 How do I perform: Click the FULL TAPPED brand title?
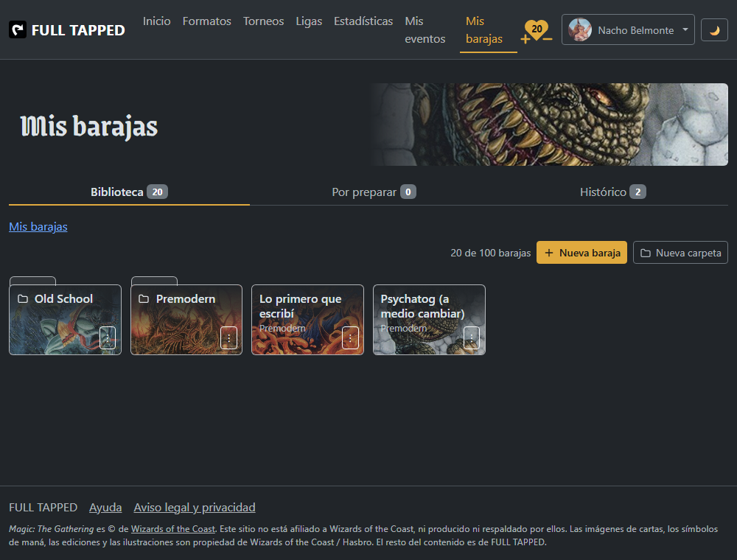[78, 30]
